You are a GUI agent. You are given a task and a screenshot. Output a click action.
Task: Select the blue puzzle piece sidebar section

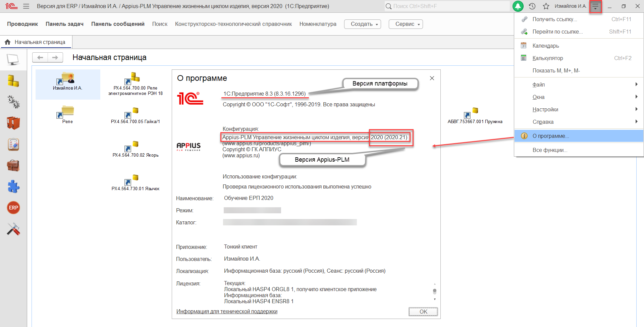point(13,186)
